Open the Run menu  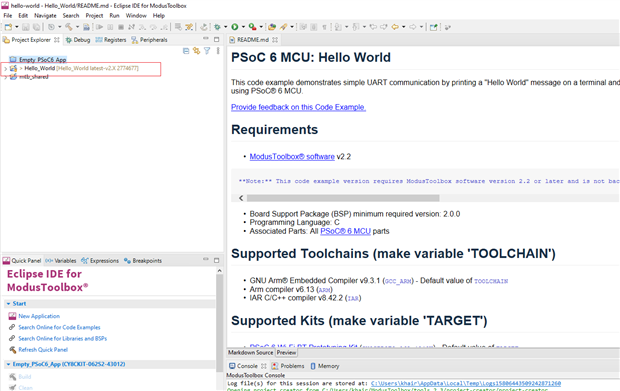[x=114, y=15]
